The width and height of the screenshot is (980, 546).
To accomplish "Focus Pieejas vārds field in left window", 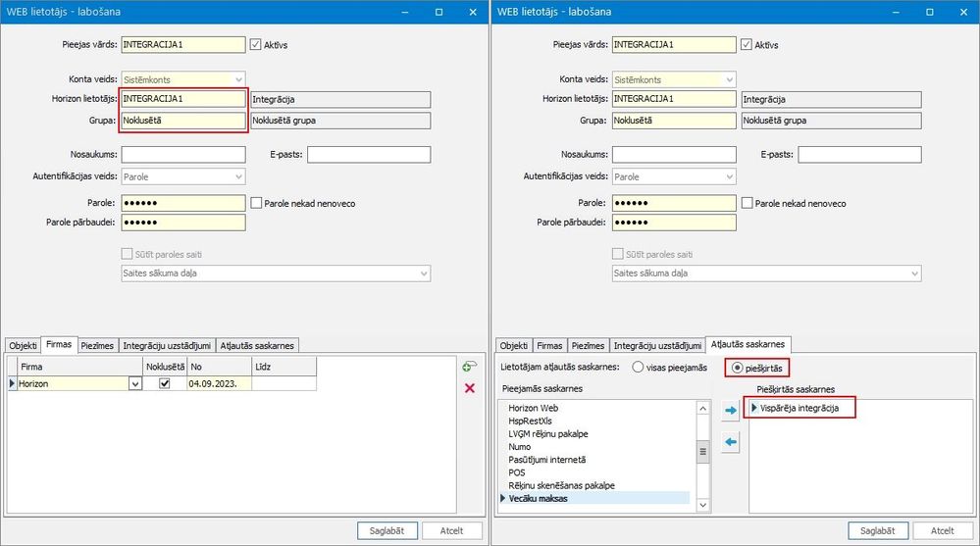I will tap(183, 44).
